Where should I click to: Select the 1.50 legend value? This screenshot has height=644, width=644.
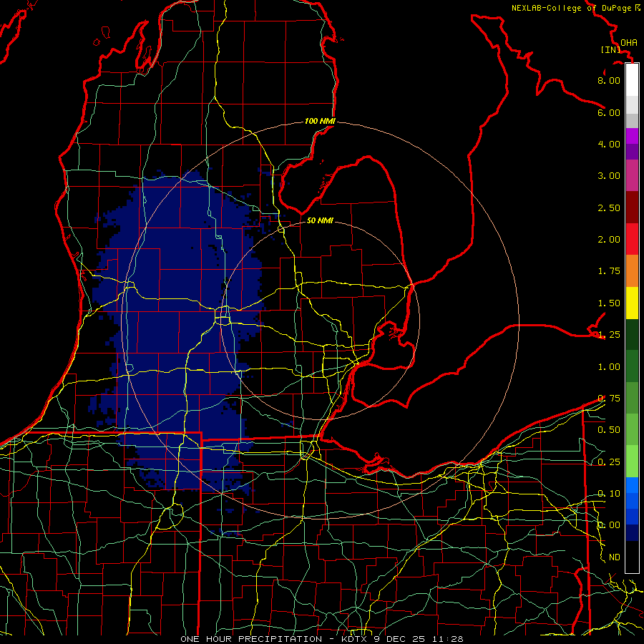[609, 303]
